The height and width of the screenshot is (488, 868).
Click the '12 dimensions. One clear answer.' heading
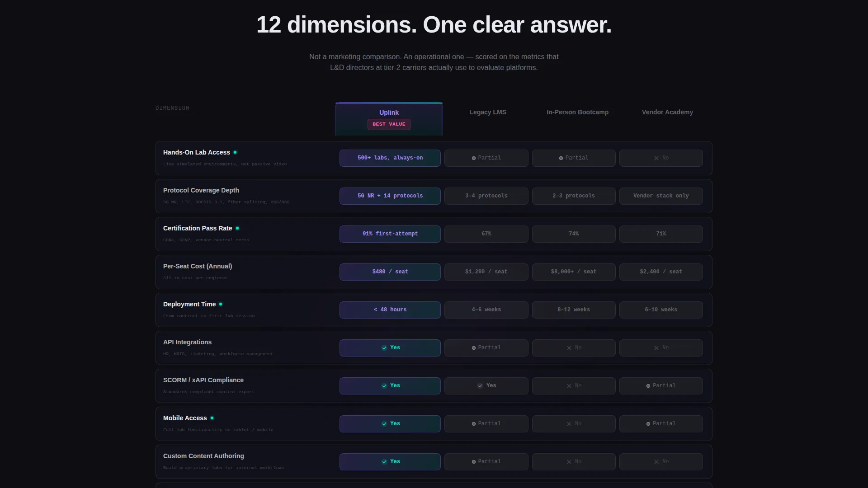click(434, 25)
